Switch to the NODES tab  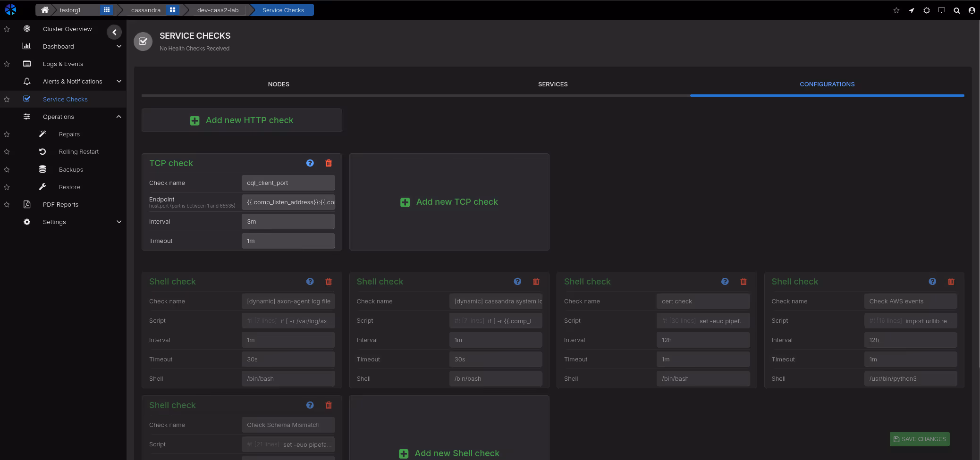point(279,84)
